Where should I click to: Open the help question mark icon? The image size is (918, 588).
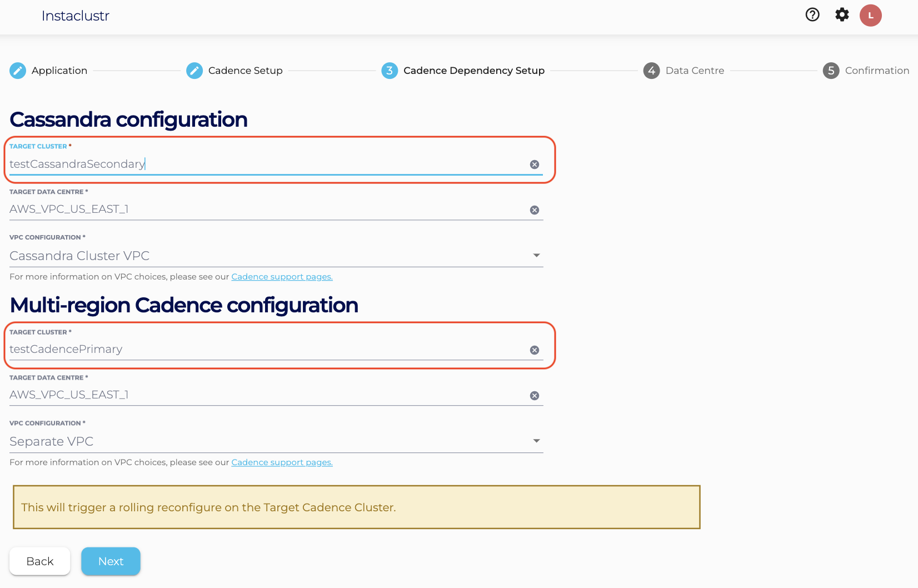point(812,15)
